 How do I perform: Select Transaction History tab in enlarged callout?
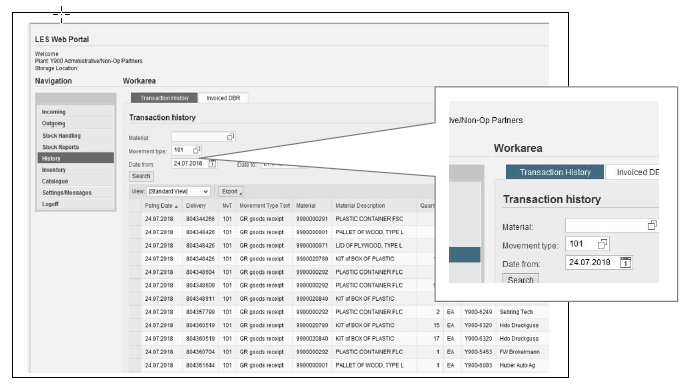point(555,172)
